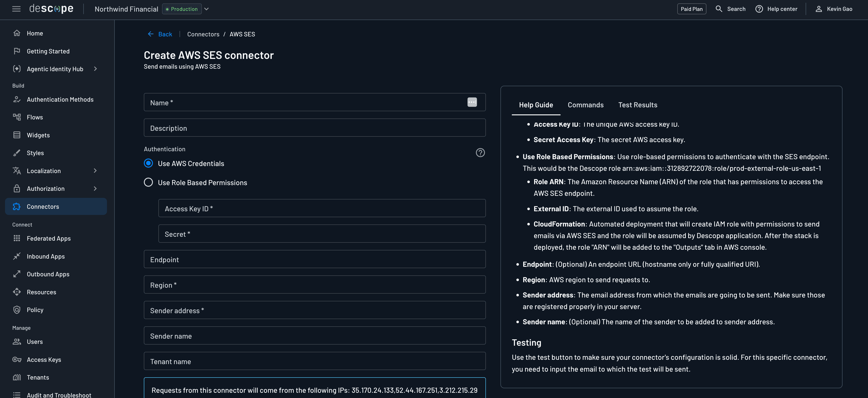Switch to the Commands tab
The image size is (868, 398).
[585, 105]
